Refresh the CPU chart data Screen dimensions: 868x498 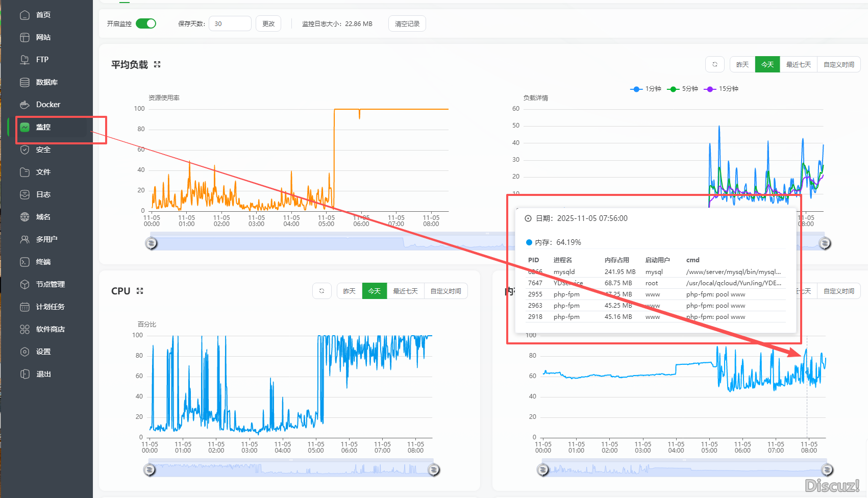click(321, 291)
